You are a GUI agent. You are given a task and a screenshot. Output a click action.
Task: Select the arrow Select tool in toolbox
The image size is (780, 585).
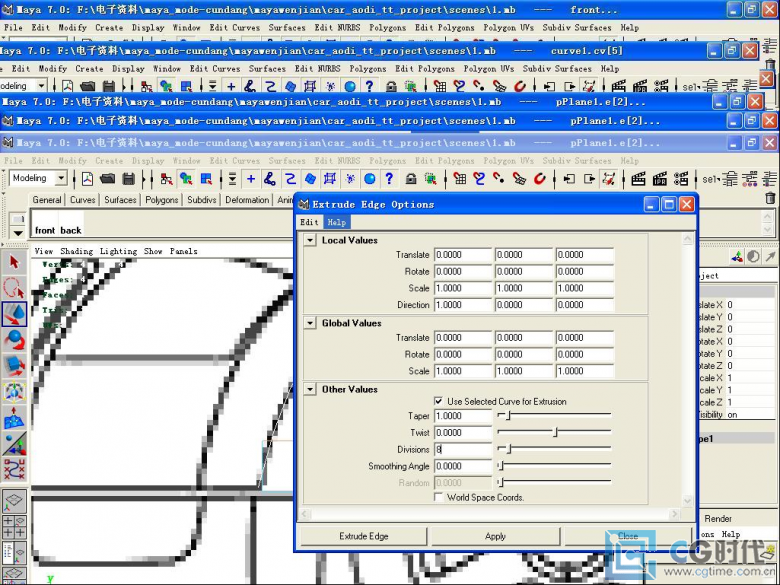pos(14,262)
